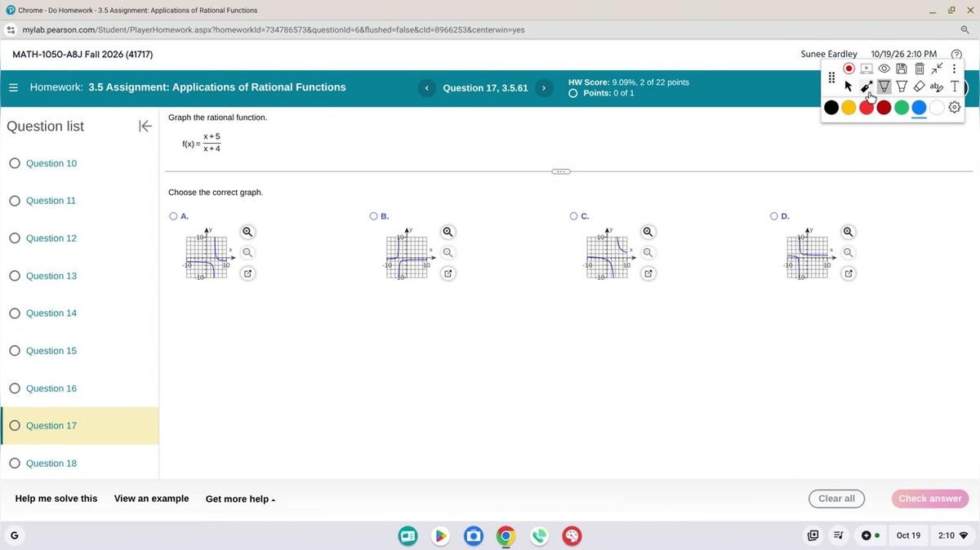Toggle annotation visibility with the eye icon
The width and height of the screenshot is (980, 550).
(x=884, y=69)
